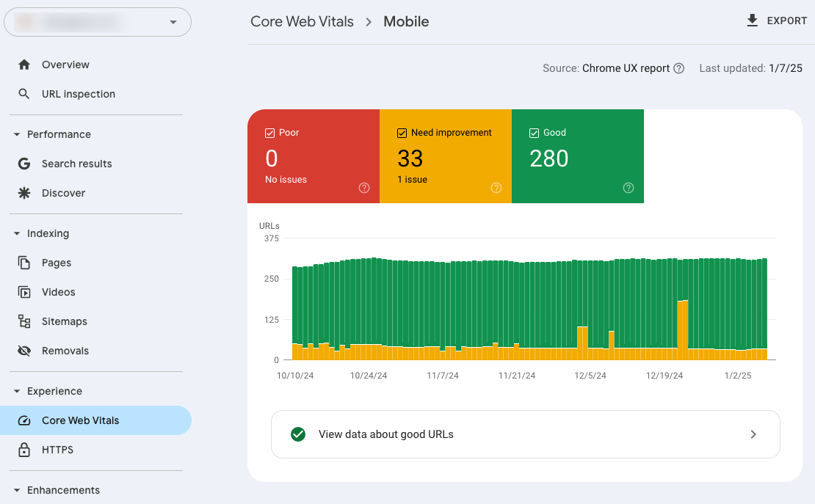Viewport: 815px width, 504px height.
Task: Click Core Web Vitals breadcrumb link
Action: click(x=302, y=21)
